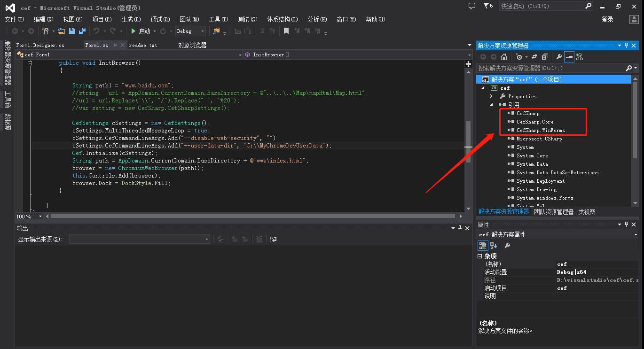The image size is (644, 349).
Task: Open the 工具 menu
Action: pyautogui.click(x=218, y=19)
